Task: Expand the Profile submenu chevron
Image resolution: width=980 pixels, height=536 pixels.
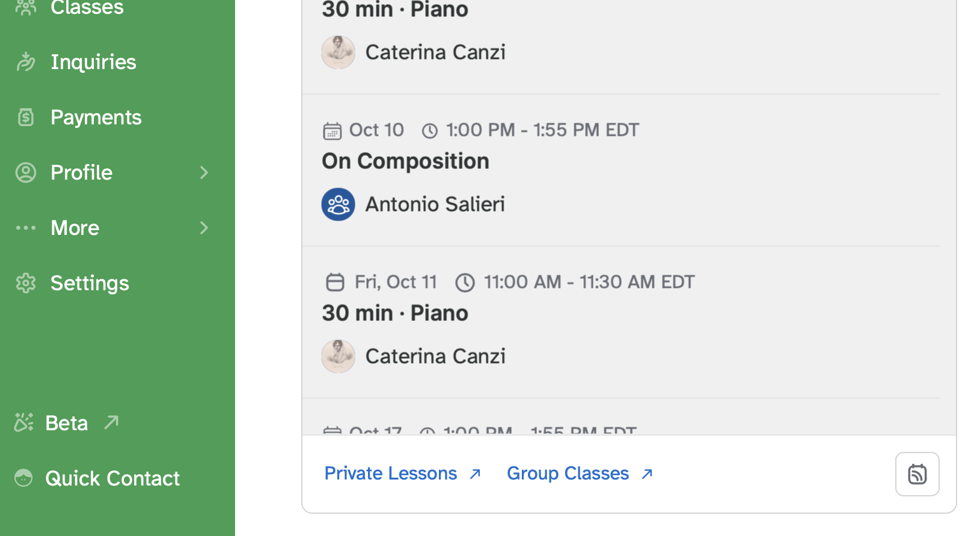Action: click(x=204, y=172)
